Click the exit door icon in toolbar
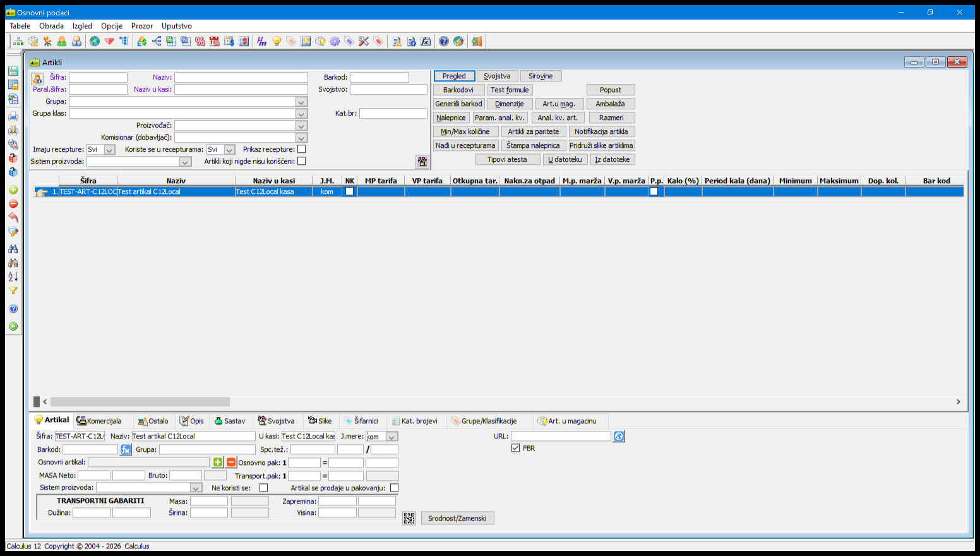This screenshot has width=980, height=556. click(x=477, y=41)
